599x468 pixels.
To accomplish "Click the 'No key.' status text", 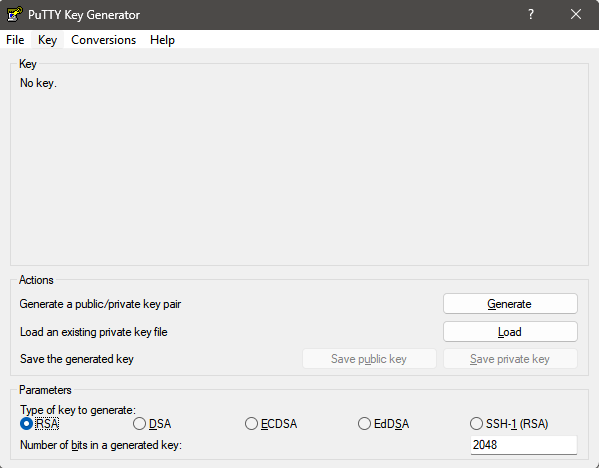I will [38, 83].
